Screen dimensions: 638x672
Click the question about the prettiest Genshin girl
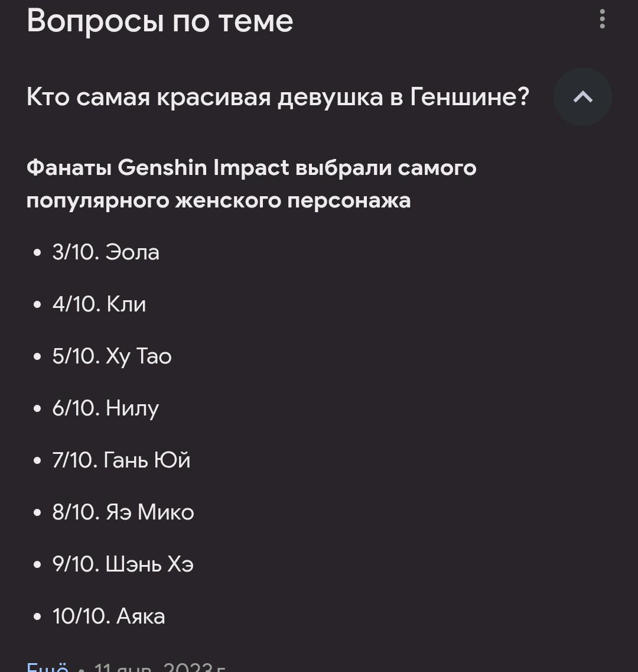point(278,96)
